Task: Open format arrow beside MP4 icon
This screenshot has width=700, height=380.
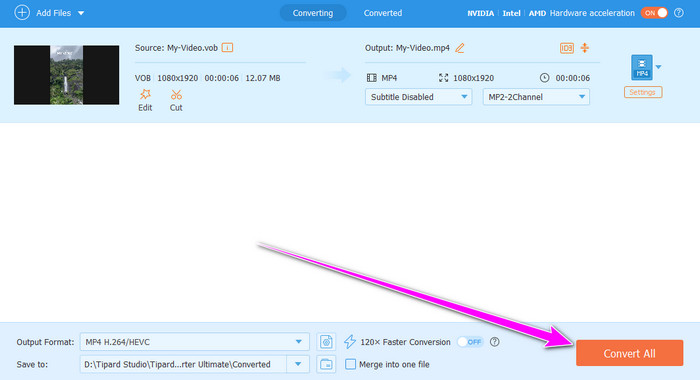Action: pyautogui.click(x=658, y=67)
